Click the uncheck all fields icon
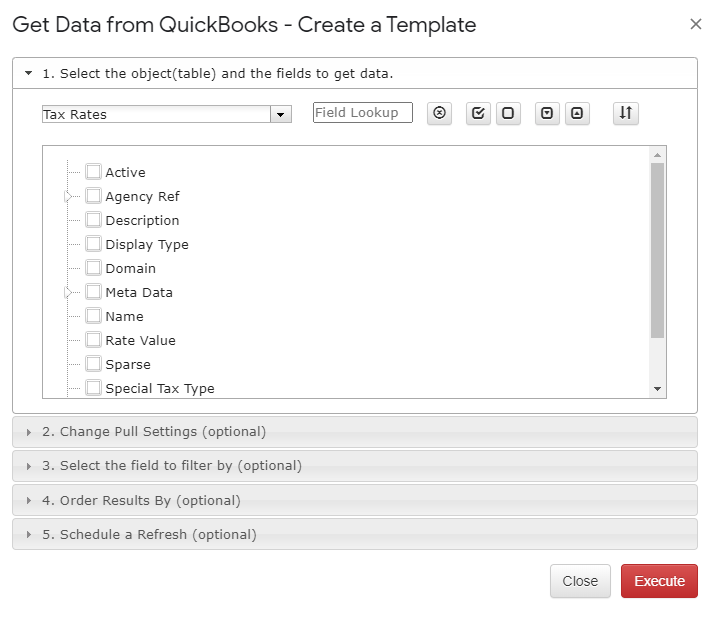Viewport: 710px width, 620px height. pos(508,113)
